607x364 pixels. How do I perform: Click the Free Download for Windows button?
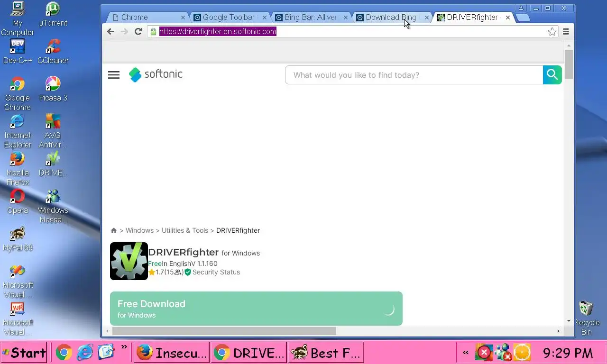256,309
